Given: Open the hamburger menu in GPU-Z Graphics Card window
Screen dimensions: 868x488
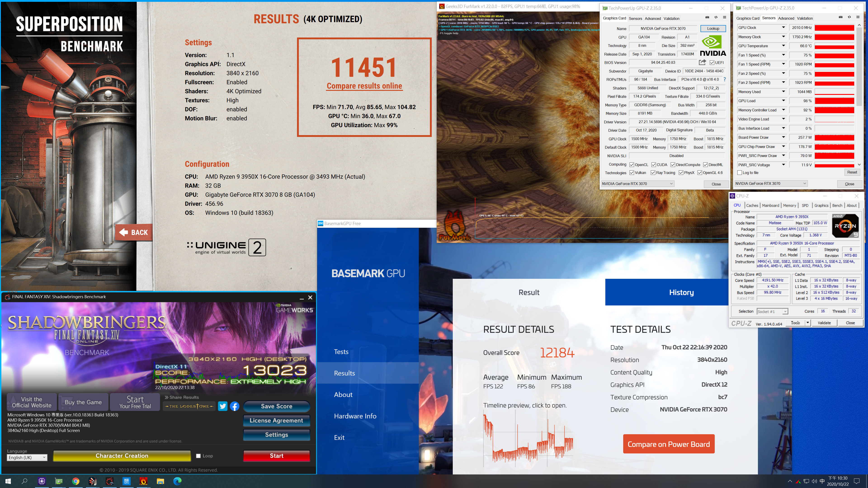Looking at the screenshot, I should (x=724, y=18).
